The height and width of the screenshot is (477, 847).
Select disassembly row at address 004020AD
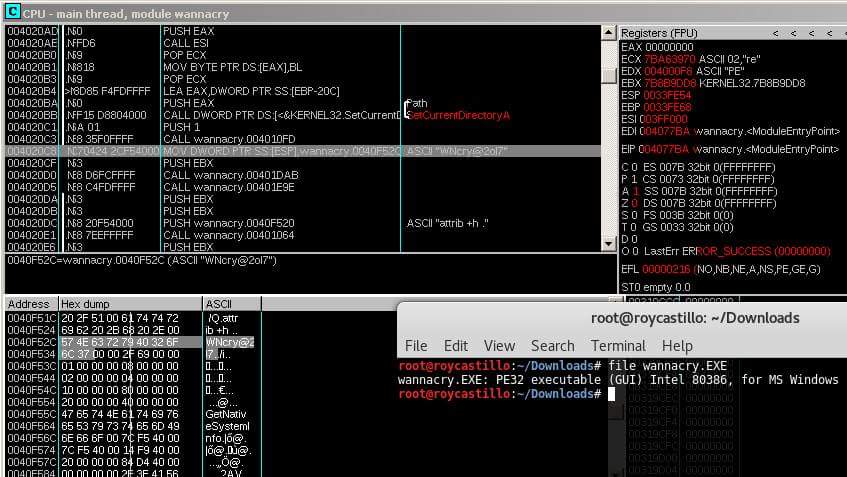pyautogui.click(x=302, y=31)
